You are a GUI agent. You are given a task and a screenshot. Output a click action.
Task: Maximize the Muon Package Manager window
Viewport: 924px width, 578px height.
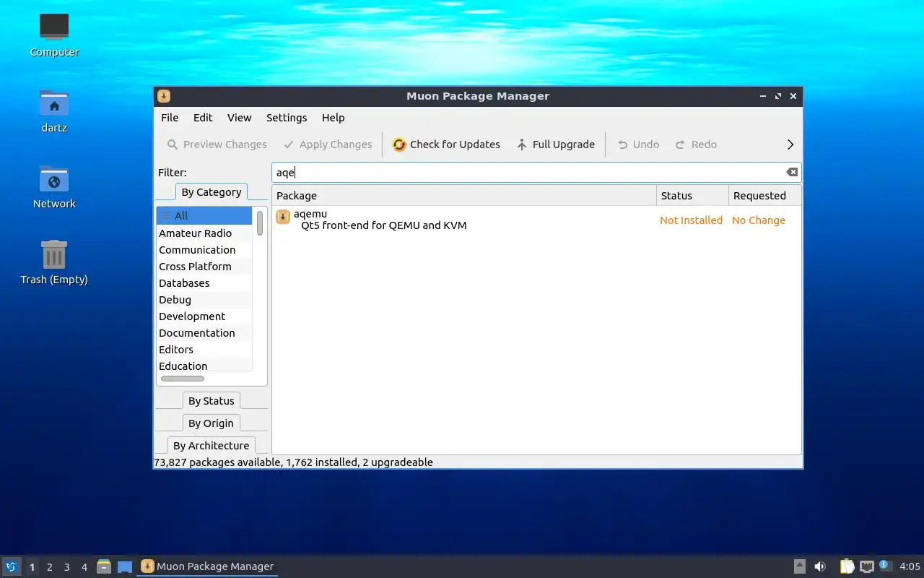778,96
